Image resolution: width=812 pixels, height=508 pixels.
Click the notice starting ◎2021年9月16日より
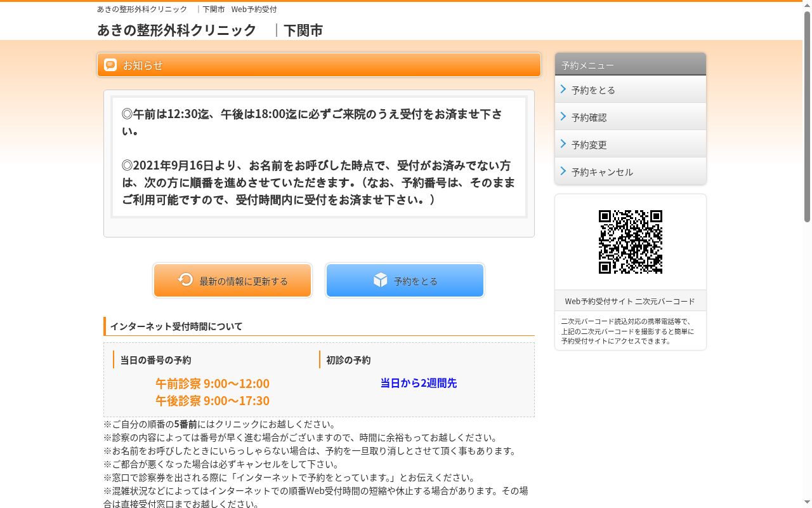click(x=318, y=182)
